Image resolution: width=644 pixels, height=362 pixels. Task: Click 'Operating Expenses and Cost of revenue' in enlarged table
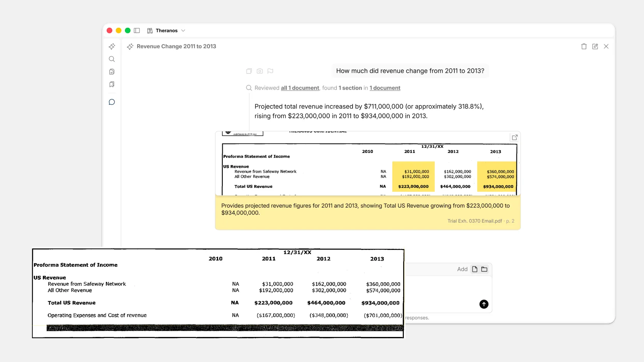coord(97,315)
